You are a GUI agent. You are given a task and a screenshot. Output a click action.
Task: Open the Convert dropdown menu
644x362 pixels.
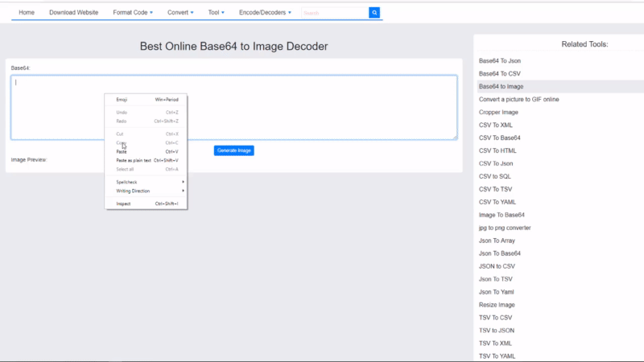(x=180, y=13)
